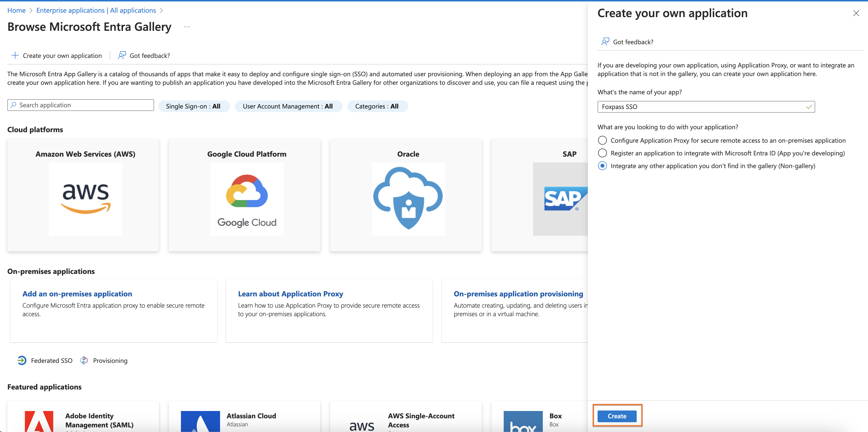
Task: Go to Enterprise applications breadcrumb
Action: (x=96, y=11)
